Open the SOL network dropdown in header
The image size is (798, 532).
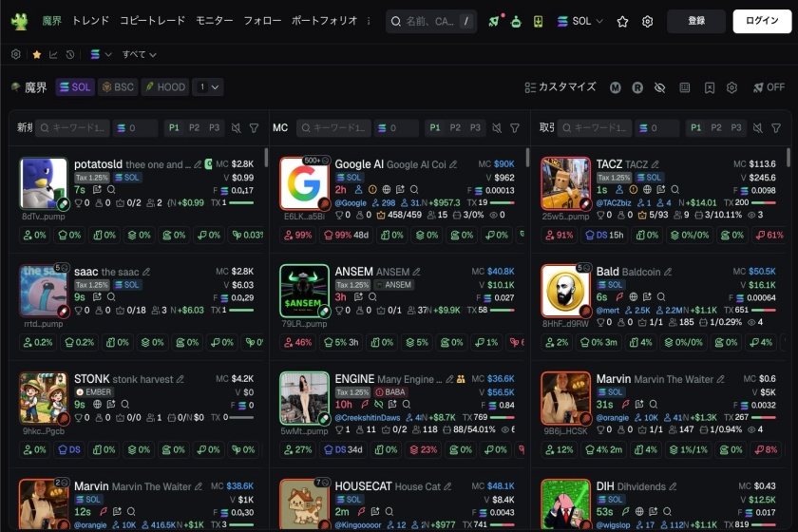click(579, 22)
